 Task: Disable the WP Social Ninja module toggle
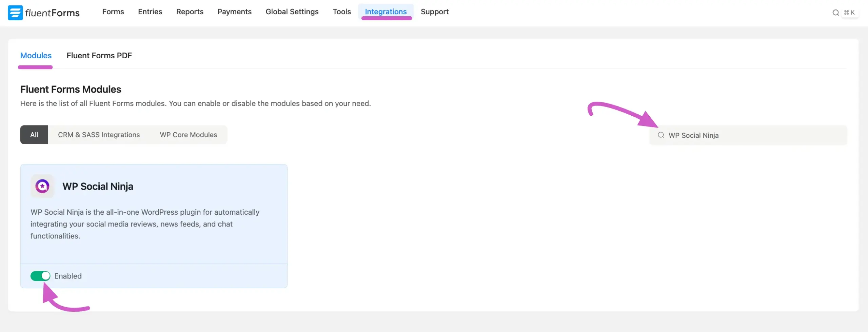(40, 276)
